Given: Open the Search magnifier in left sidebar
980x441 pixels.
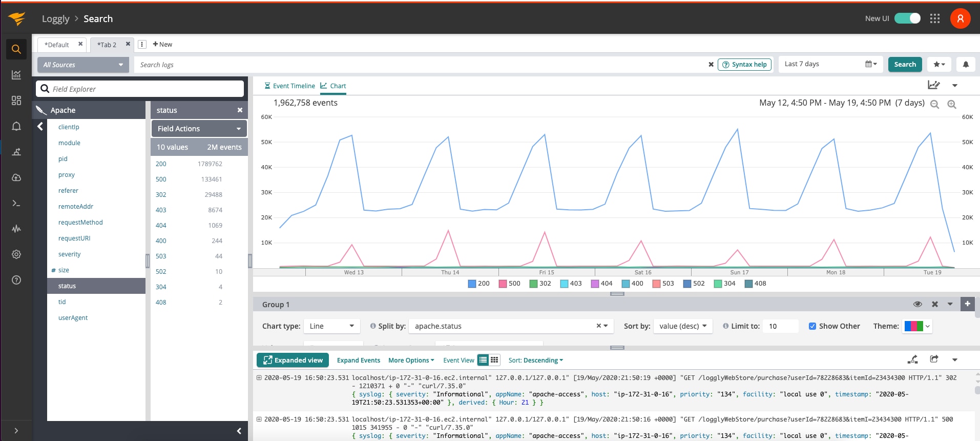Looking at the screenshot, I should (x=16, y=49).
